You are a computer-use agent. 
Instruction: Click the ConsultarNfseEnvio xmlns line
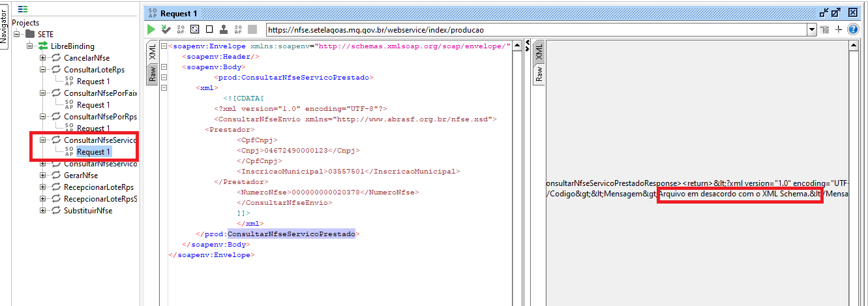click(x=355, y=119)
